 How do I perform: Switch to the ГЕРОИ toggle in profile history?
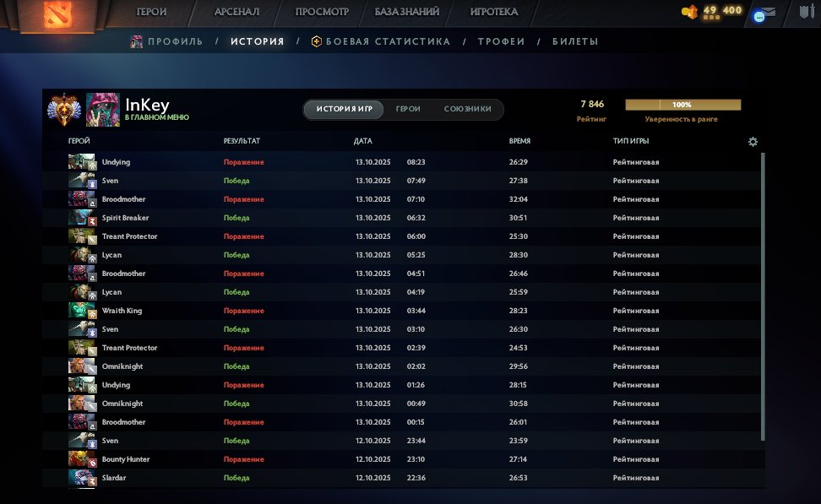point(408,110)
